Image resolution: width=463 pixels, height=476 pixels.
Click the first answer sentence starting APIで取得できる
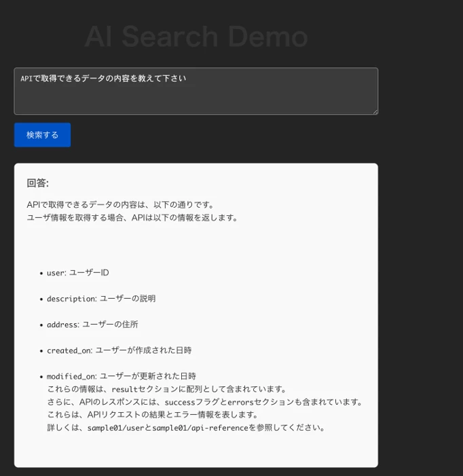(120, 204)
